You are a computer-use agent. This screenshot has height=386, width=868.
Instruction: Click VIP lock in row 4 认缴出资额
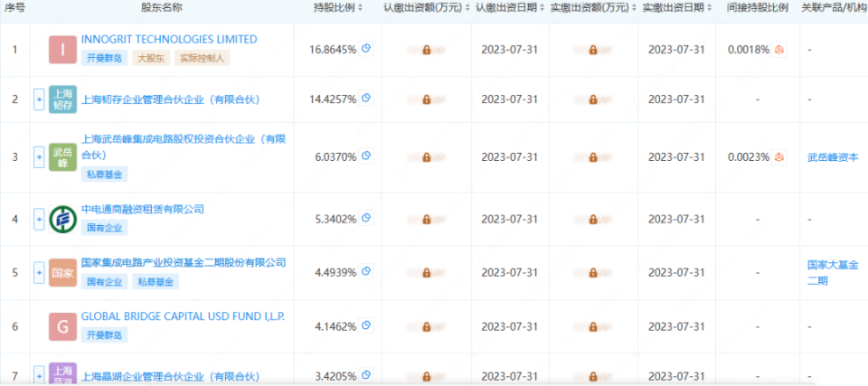tap(426, 220)
